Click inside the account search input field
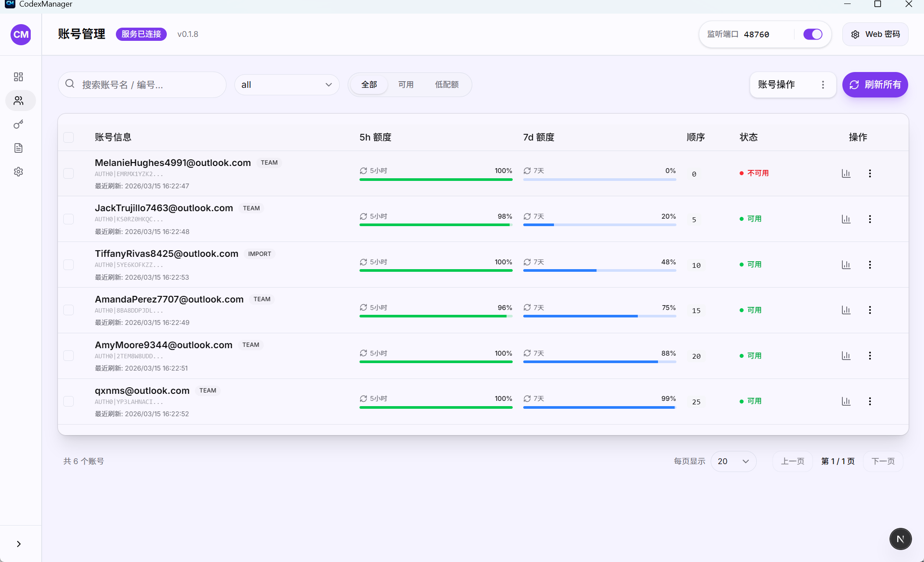Image resolution: width=924 pixels, height=562 pixels. [145, 84]
